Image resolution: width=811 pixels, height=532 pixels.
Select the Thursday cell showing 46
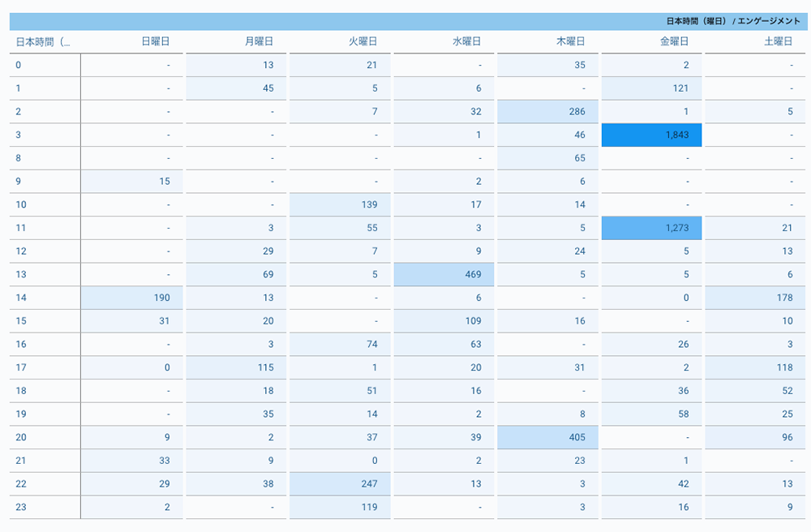point(547,135)
